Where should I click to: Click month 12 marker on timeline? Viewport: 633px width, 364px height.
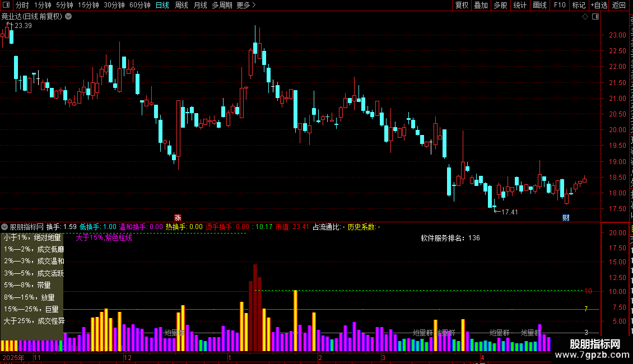[x=128, y=357]
